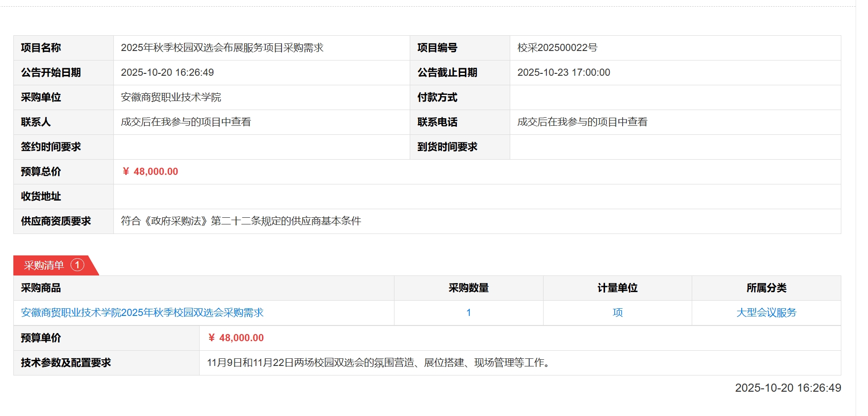This screenshot has width=868, height=416.
Task: Open the 安徽商贸职业技术学院2025年秋季校园双选会采购需求 link
Action: 142,313
